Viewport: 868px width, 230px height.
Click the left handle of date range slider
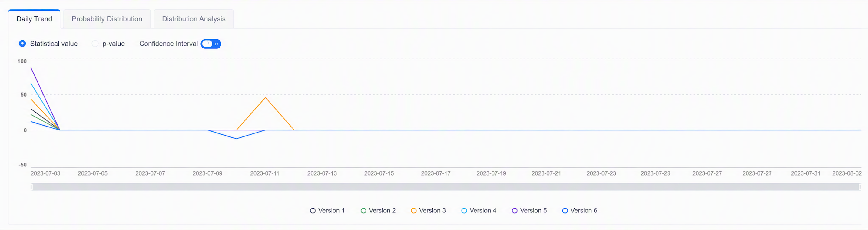pyautogui.click(x=32, y=187)
